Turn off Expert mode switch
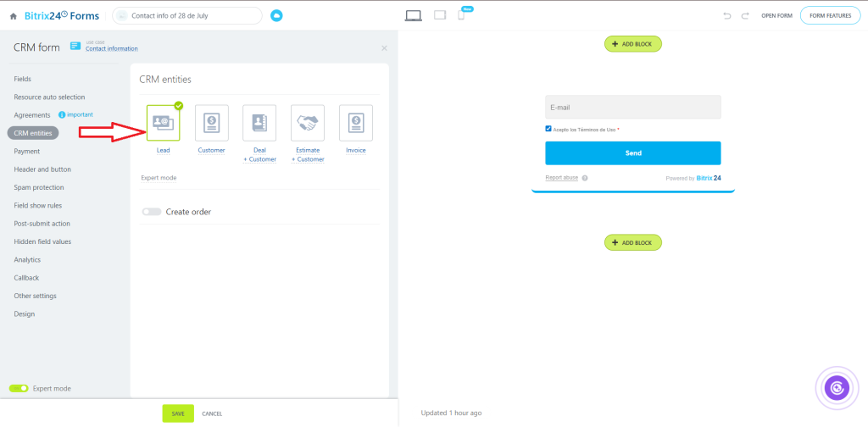 click(x=19, y=388)
